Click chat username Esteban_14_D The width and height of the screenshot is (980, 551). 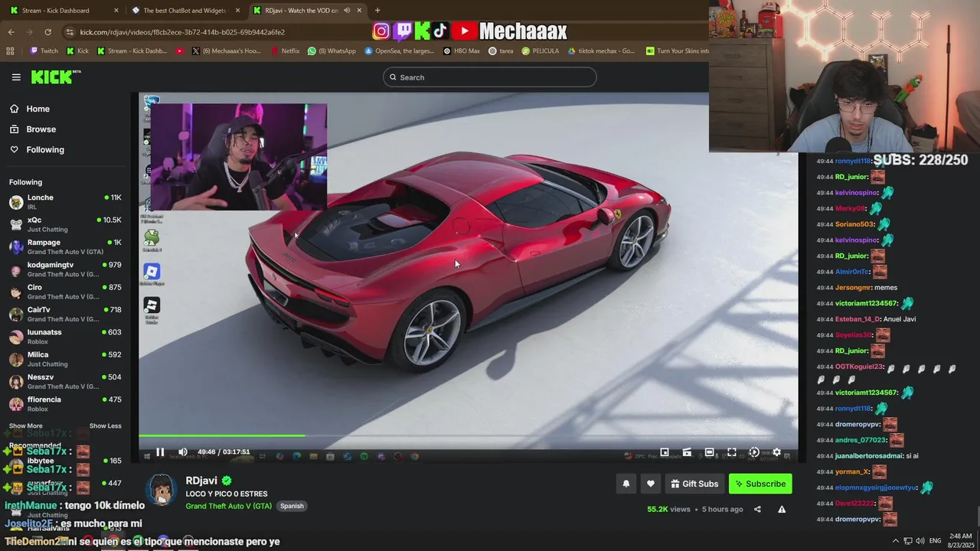(x=857, y=319)
